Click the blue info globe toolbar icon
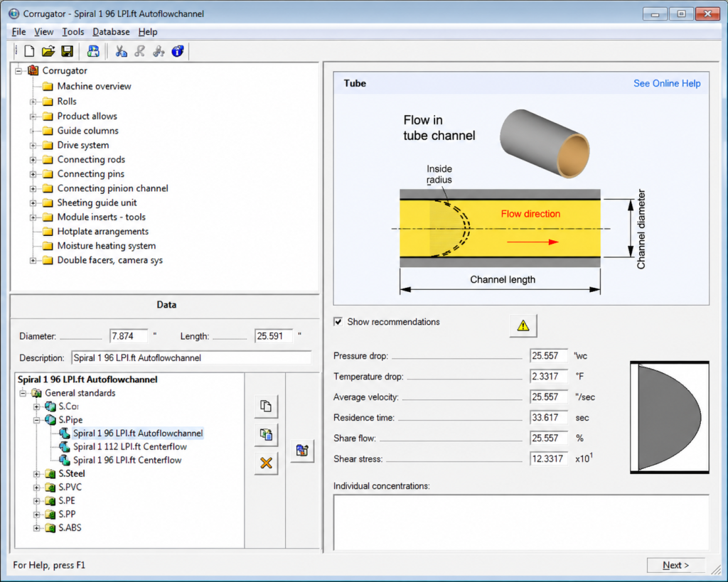The height and width of the screenshot is (582, 728). tap(178, 51)
